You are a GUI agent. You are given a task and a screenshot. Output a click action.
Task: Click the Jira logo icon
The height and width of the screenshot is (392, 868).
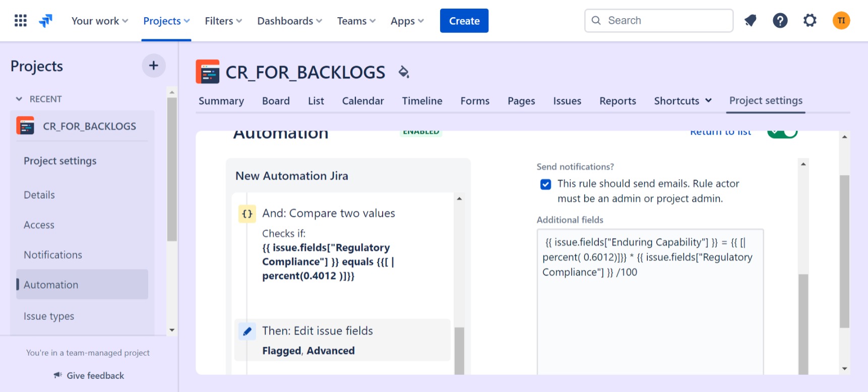(x=46, y=21)
